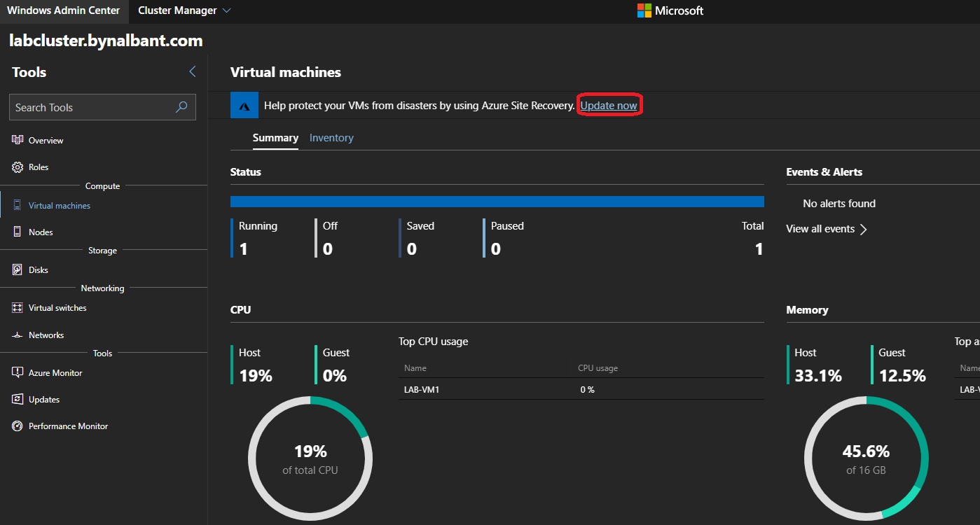Viewport: 980px width, 525px height.
Task: Click the Overview icon in the sidebar
Action: pos(18,140)
